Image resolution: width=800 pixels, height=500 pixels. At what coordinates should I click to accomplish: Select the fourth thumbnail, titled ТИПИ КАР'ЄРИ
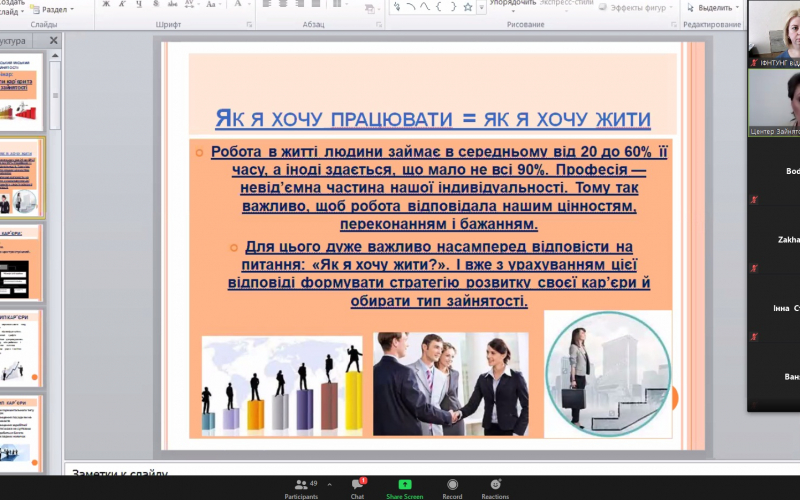tap(20, 348)
